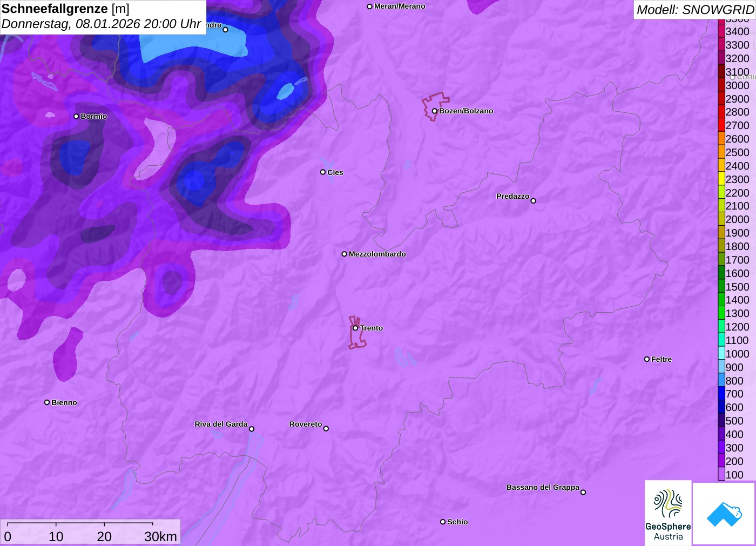
Task: Open the GeoSphere Austria logo
Action: click(668, 513)
